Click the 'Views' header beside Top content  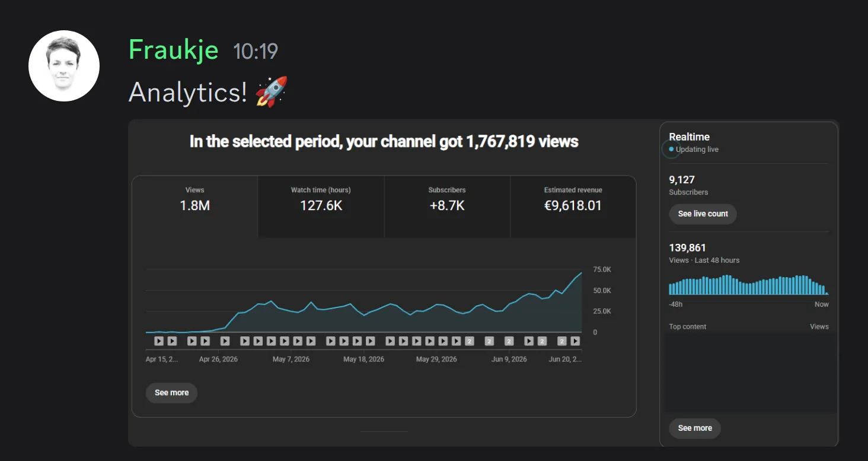coord(819,327)
